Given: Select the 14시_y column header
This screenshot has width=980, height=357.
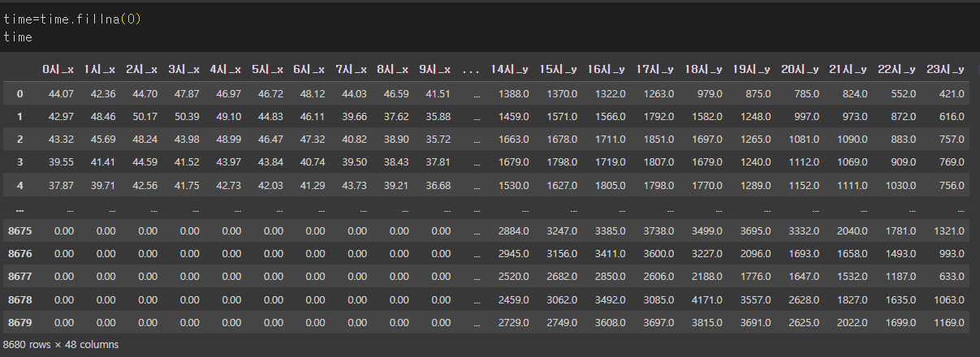Looking at the screenshot, I should [x=510, y=70].
